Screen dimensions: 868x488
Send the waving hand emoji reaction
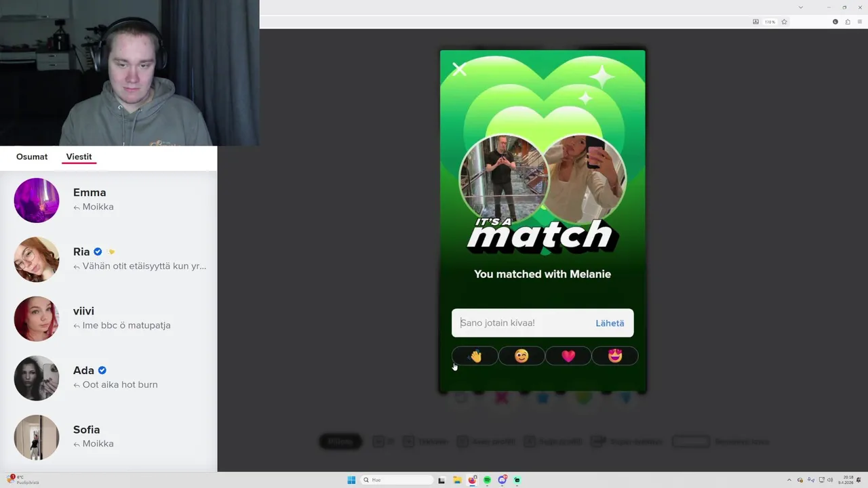tap(475, 356)
